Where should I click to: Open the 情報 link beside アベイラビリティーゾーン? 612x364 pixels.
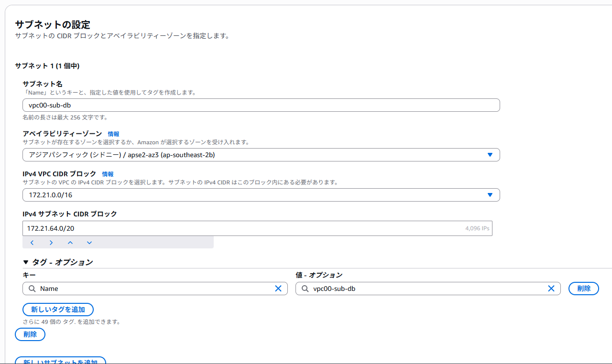point(113,134)
